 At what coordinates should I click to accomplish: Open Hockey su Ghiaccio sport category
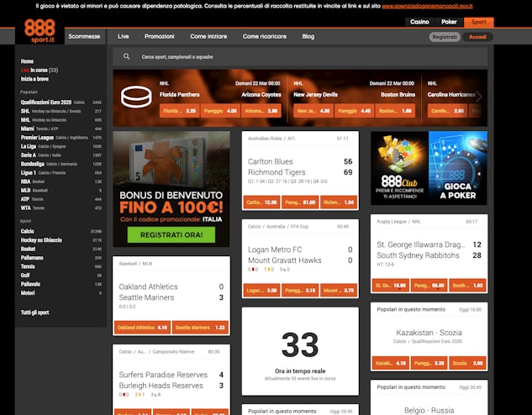61,240
